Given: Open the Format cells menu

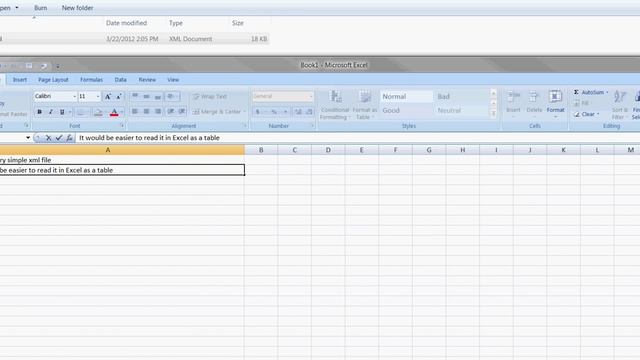Looking at the screenshot, I should click(556, 104).
